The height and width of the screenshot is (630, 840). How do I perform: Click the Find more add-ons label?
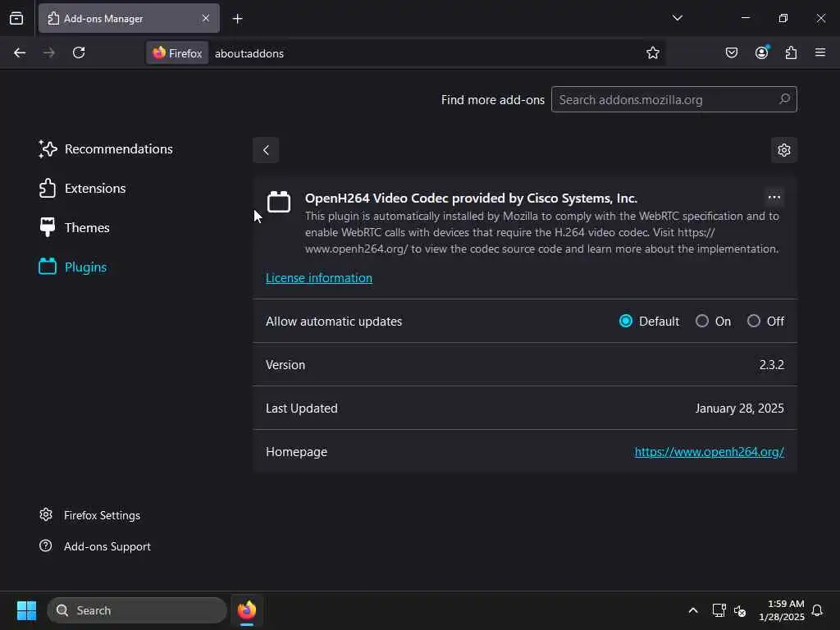tap(493, 99)
